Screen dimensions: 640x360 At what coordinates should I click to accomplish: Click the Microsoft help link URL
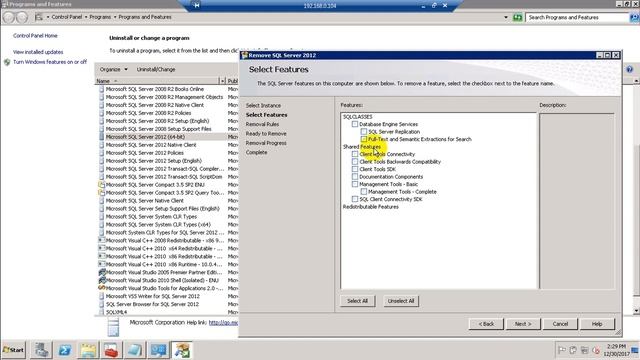(223, 322)
